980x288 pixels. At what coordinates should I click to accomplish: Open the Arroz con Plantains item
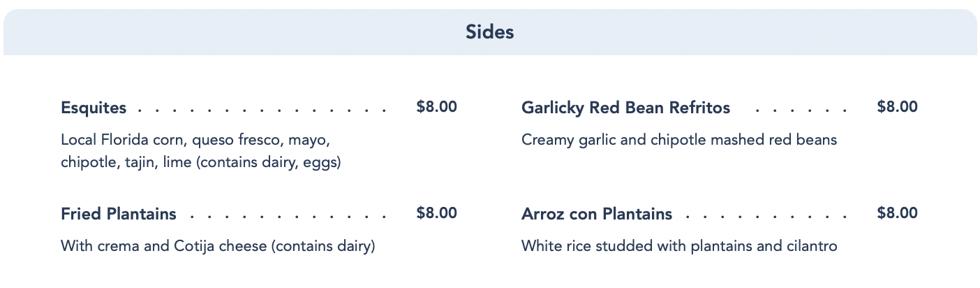(x=597, y=214)
